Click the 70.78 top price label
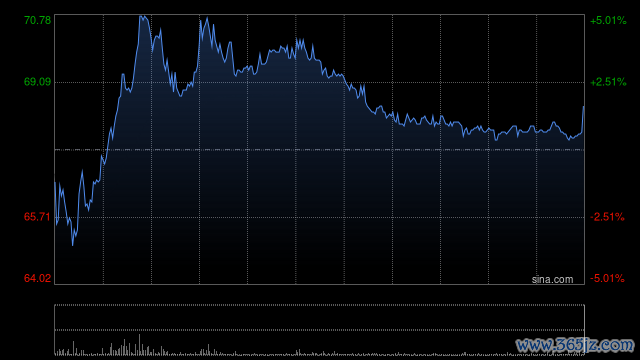This screenshot has height=360, width=640. [38, 20]
